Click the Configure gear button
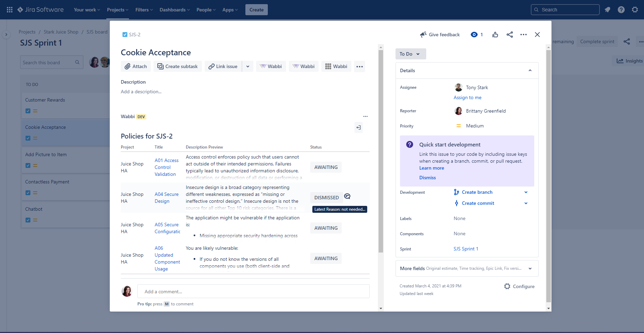The image size is (644, 333). (519, 286)
